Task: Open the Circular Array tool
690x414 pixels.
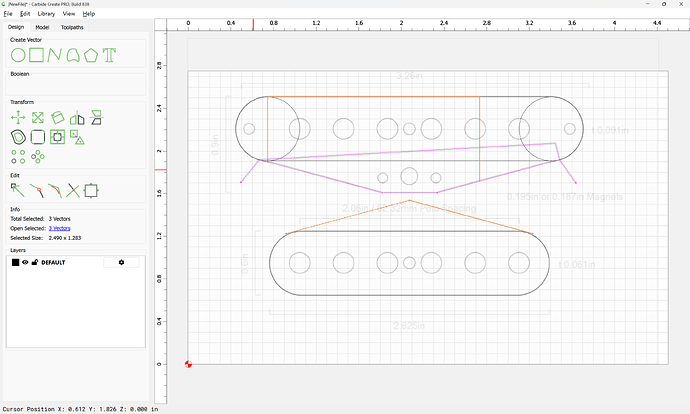Action: point(38,157)
